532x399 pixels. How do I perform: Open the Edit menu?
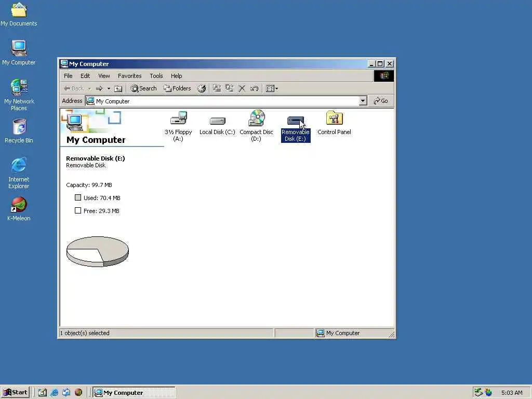[85, 76]
